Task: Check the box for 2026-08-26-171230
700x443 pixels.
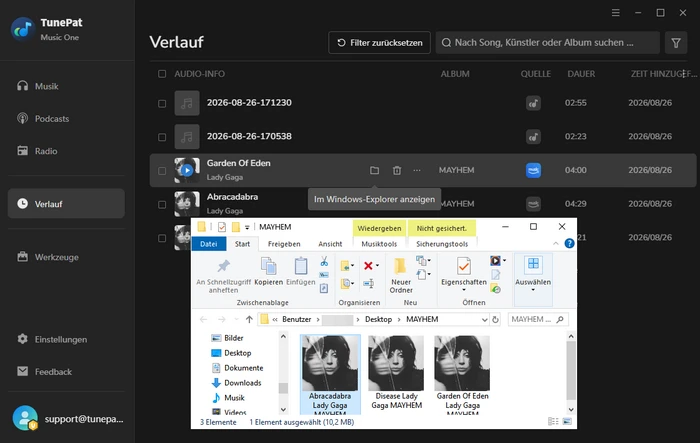Action: click(x=162, y=103)
